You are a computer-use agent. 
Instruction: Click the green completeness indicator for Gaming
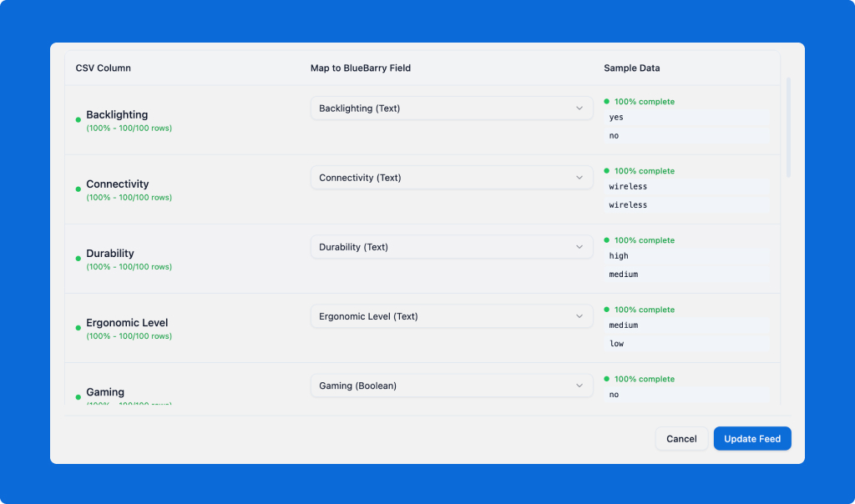(608, 379)
